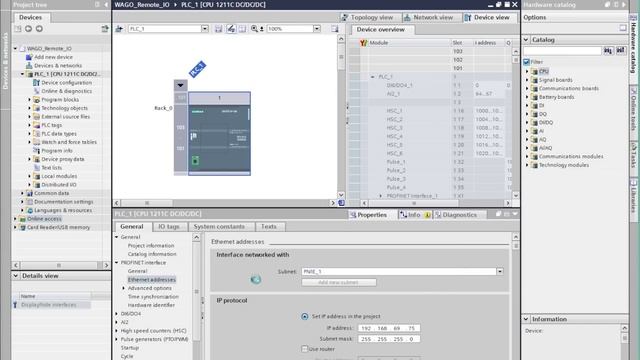Expand Signal boards in hardware catalog
Screen dimensions: 640x360
(x=527, y=80)
